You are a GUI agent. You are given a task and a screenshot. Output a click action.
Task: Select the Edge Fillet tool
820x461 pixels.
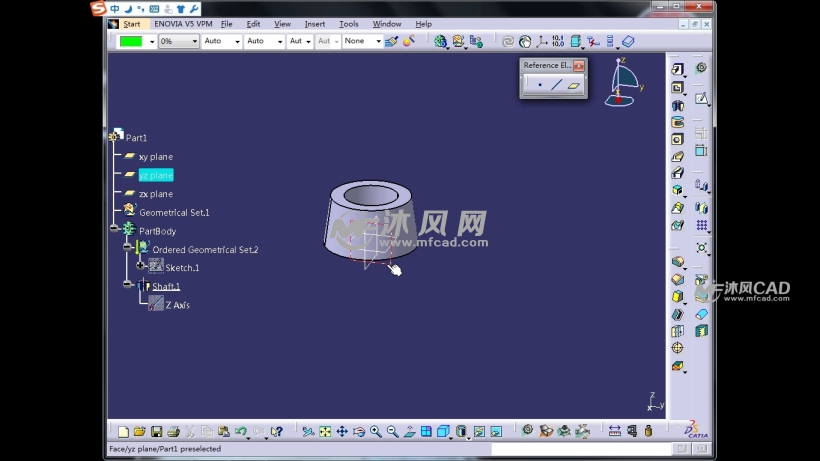[x=677, y=262]
